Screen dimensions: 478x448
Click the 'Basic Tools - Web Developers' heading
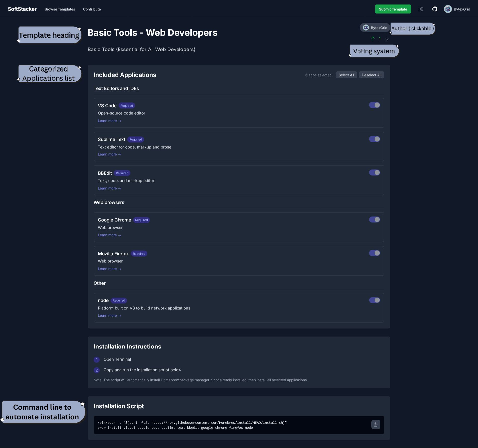click(x=153, y=33)
